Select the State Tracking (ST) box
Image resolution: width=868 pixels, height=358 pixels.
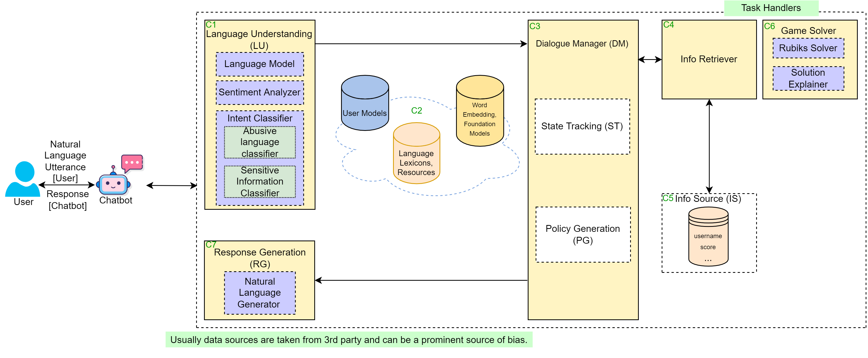(x=582, y=126)
